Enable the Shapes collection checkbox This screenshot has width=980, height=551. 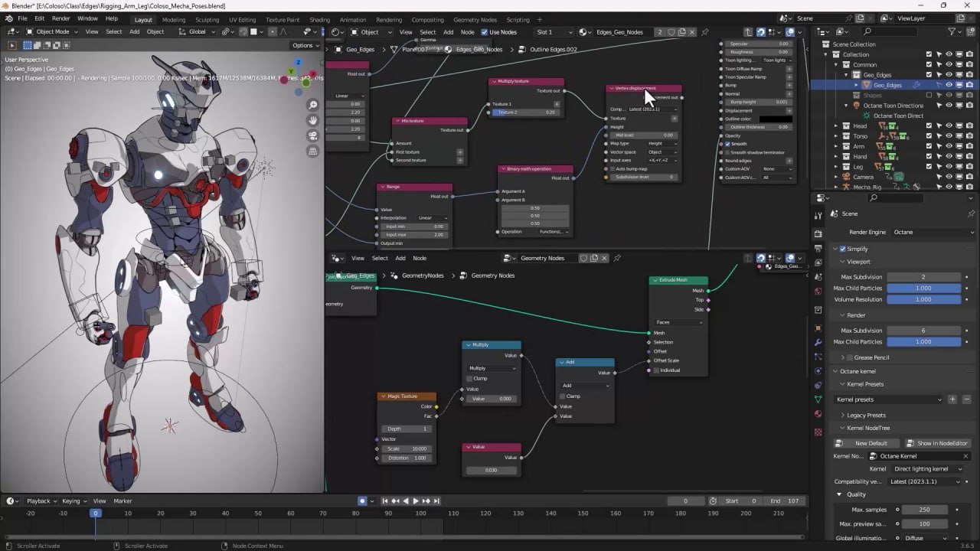[x=929, y=95]
